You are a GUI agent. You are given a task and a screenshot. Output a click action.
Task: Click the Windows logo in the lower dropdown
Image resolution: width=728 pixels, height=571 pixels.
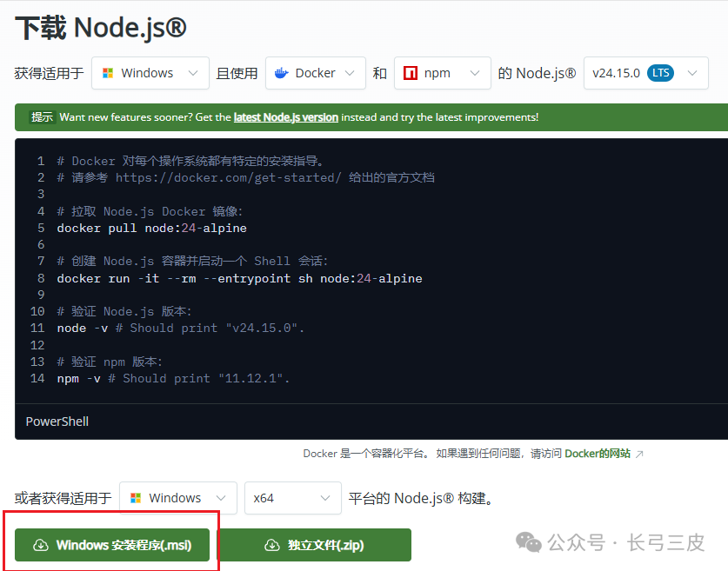(136, 498)
